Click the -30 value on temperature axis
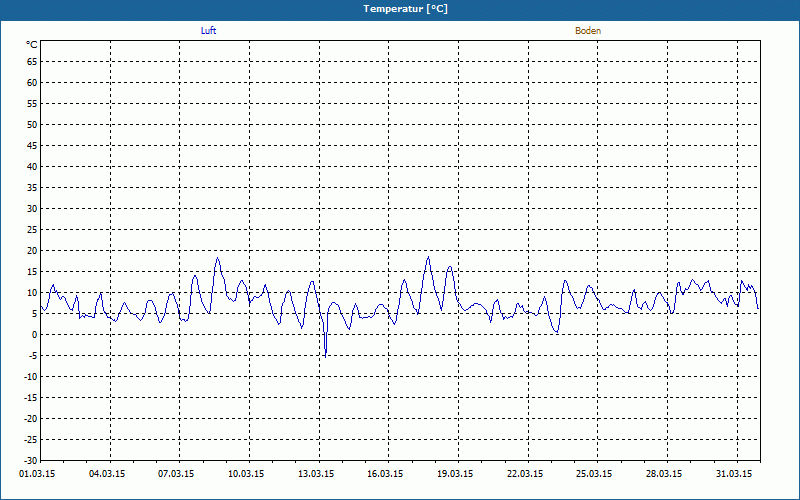This screenshot has height=500, width=800. pyautogui.click(x=31, y=460)
